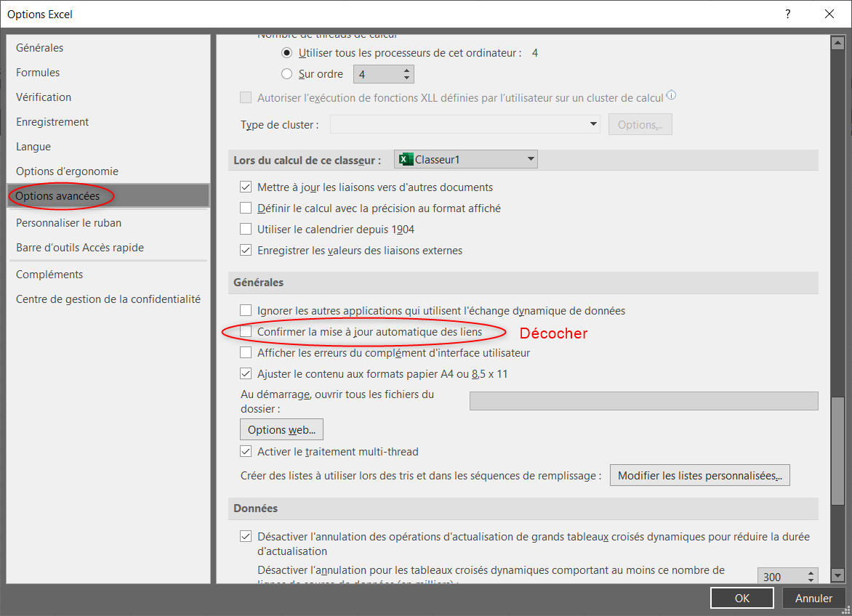Enable 'Afficher les erreurs du complément d'interface utilisateur'
This screenshot has width=852, height=616.
point(246,353)
